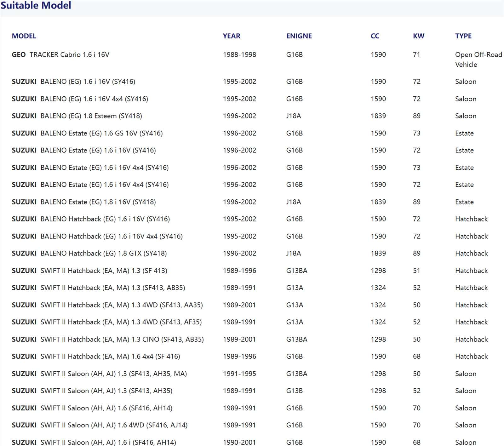
Task: Click year '1991-1995' cell
Action: [x=239, y=374]
